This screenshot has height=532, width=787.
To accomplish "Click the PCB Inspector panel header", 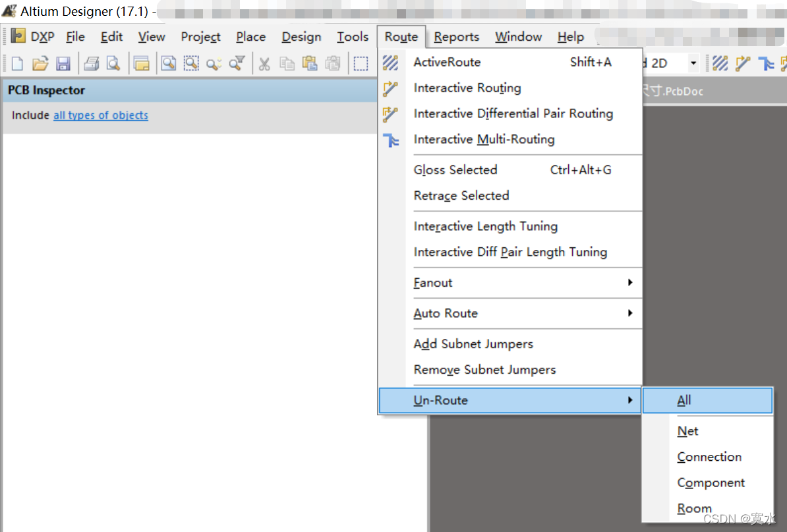I will pos(190,90).
